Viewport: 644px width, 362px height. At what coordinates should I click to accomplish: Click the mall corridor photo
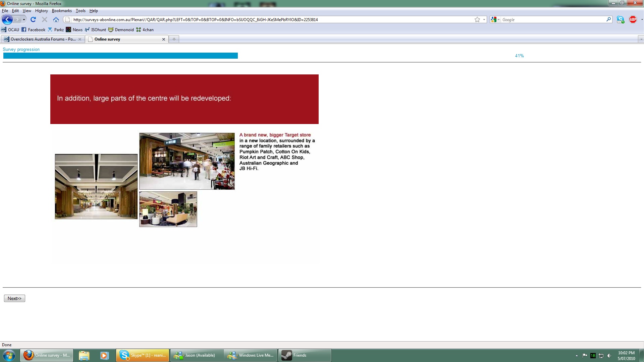[x=96, y=186]
